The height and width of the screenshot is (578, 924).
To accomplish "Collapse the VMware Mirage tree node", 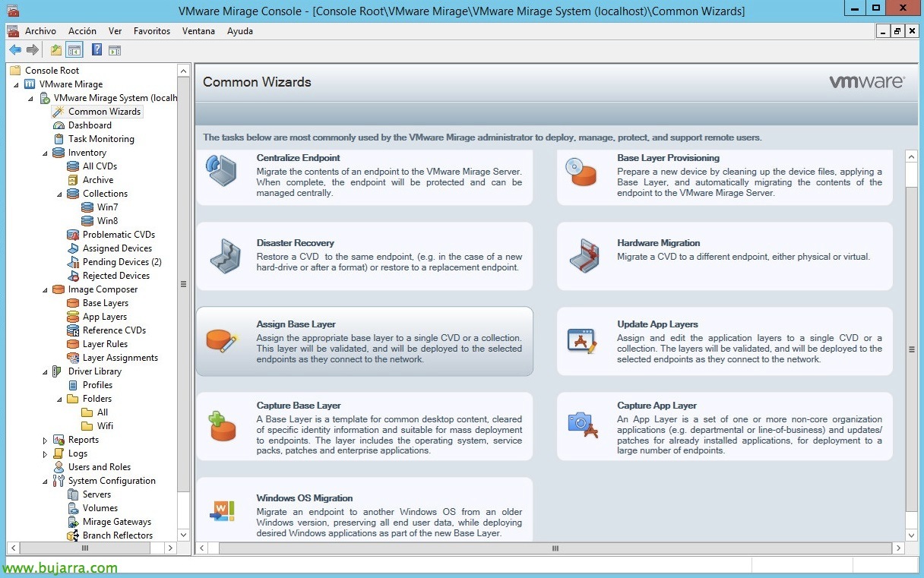I will point(17,84).
